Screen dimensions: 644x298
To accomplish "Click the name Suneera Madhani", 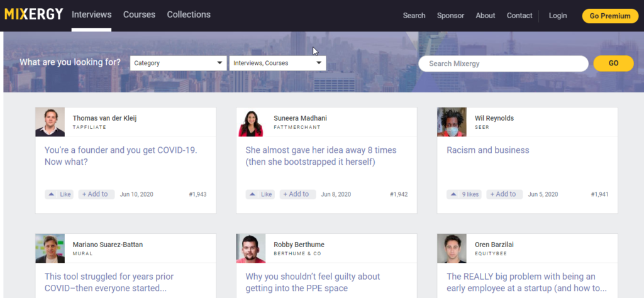I will coord(300,118).
